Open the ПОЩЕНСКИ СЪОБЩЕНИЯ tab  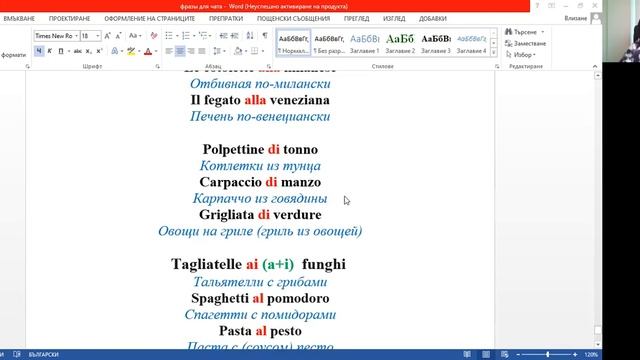pyautogui.click(x=293, y=19)
